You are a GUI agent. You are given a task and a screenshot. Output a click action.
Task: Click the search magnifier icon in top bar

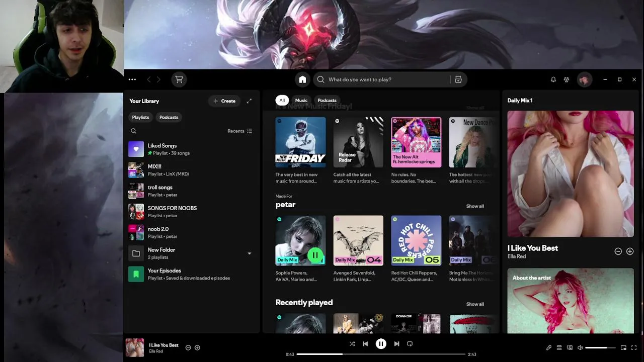[x=320, y=79]
